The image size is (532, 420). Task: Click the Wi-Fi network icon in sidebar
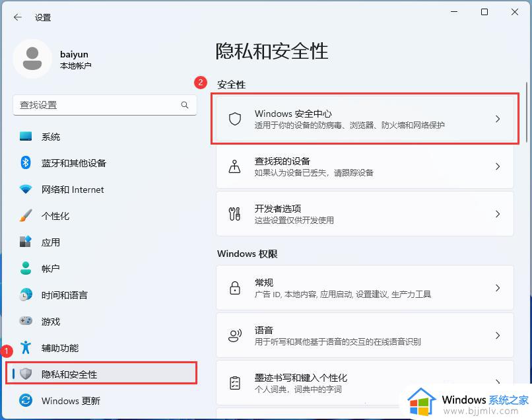(x=26, y=190)
